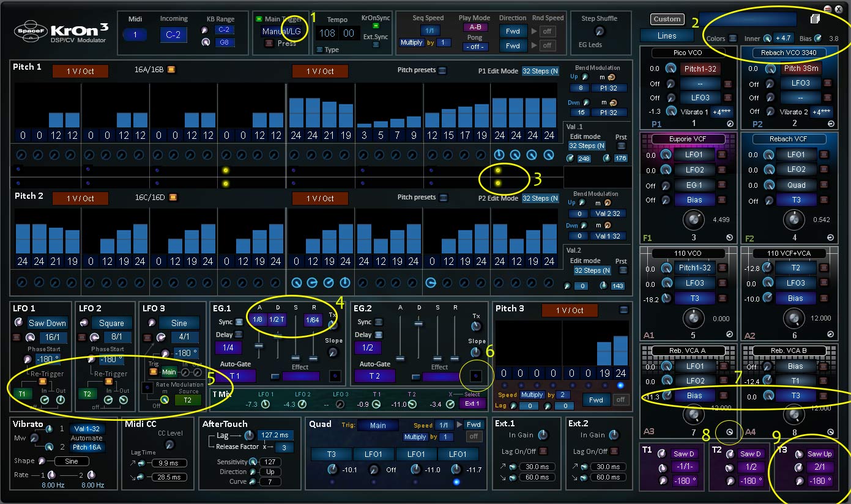Turn the Quad T3 level knob
The height and width of the screenshot is (504, 851).
pyautogui.click(x=332, y=469)
